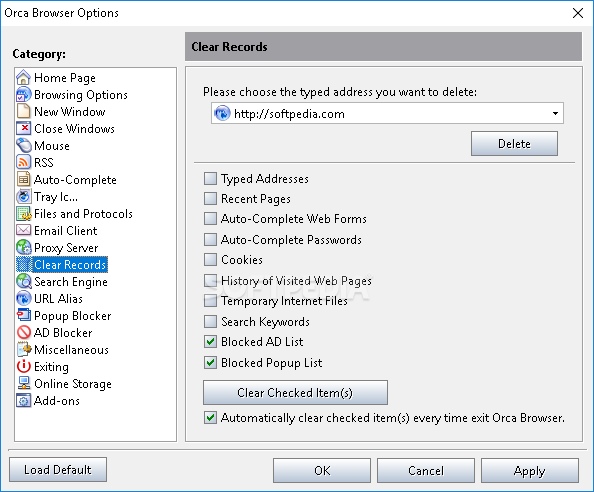Check Temporary Internet Files checkbox
The width and height of the screenshot is (594, 492).
click(x=210, y=300)
